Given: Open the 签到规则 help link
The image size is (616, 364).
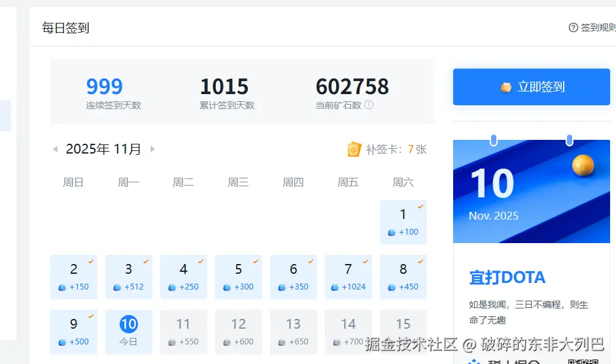Looking at the screenshot, I should [x=592, y=27].
